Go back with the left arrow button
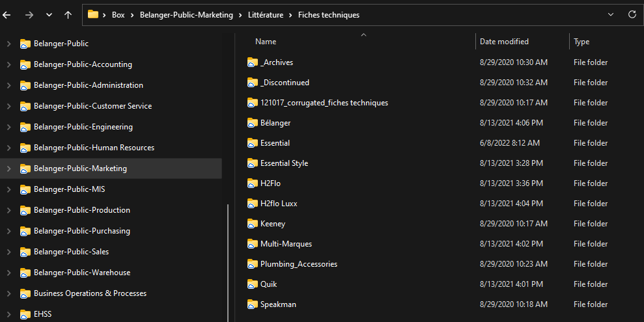This screenshot has height=322, width=644. tap(7, 15)
